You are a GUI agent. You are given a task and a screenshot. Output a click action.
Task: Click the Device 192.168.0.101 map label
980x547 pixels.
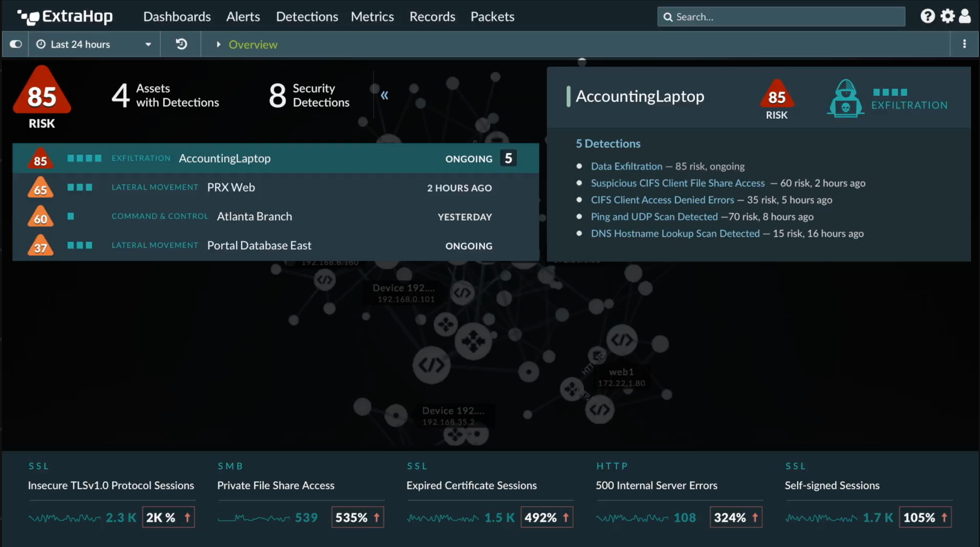404,293
